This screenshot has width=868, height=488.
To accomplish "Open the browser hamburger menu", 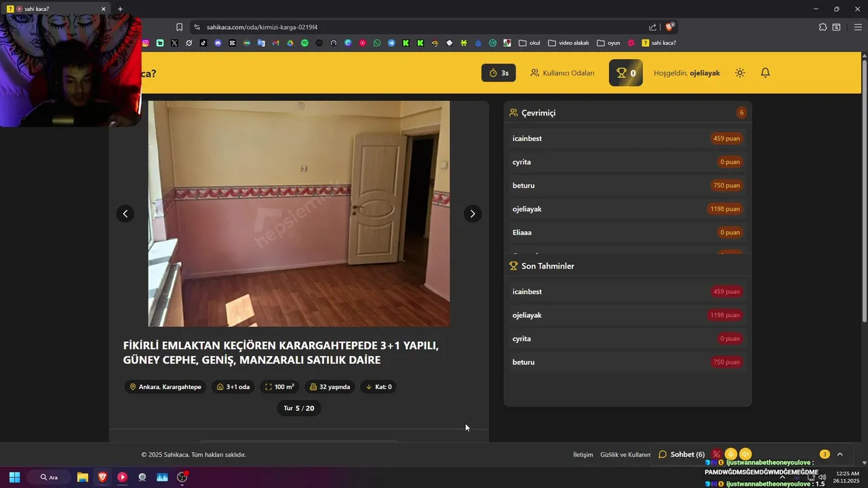I will click(858, 27).
